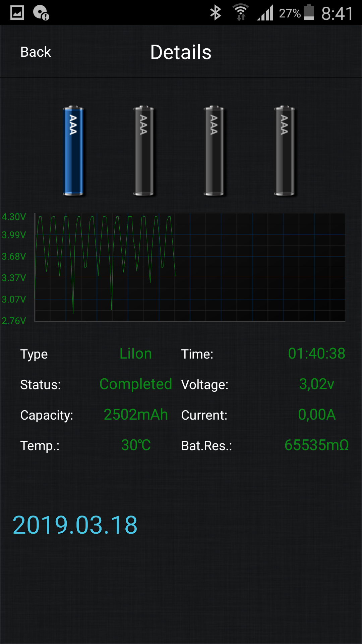362x644 pixels.
Task: Tap the Wi-Fi status bar icon
Action: point(241,13)
